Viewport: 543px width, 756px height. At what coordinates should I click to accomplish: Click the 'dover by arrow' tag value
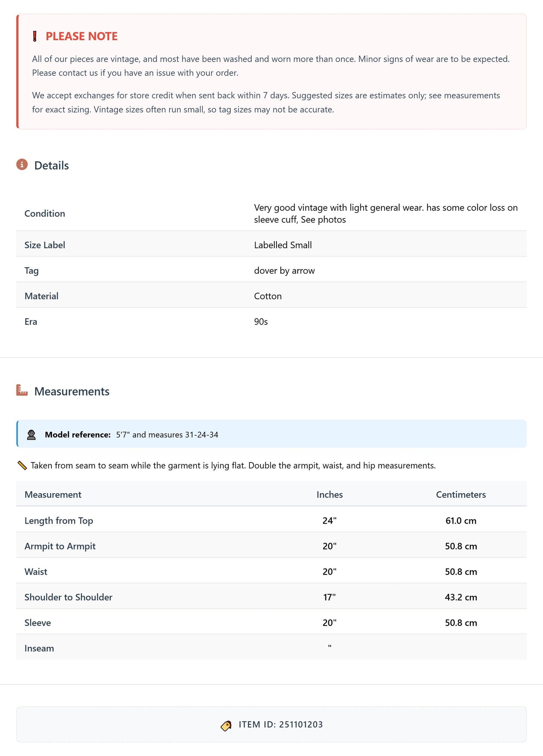284,271
